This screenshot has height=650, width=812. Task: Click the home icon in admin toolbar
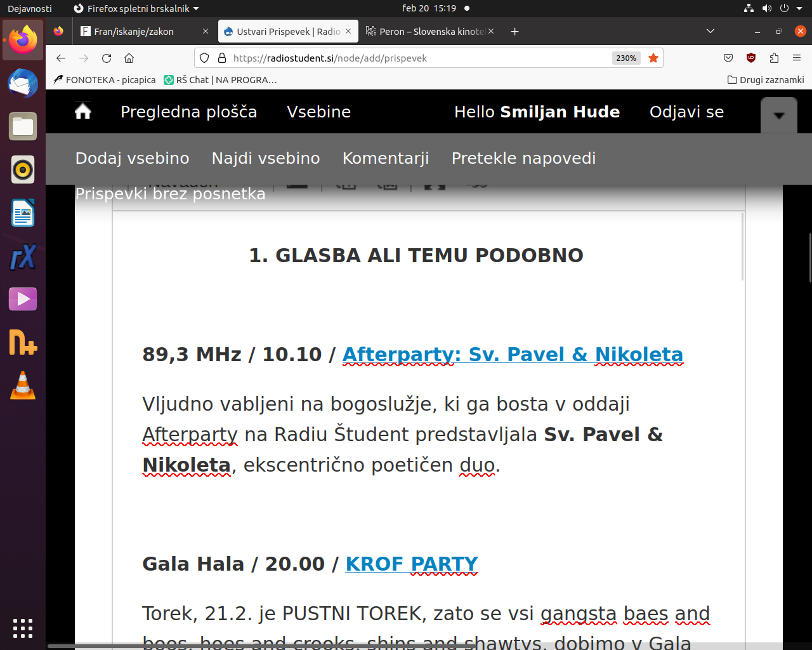(83, 112)
